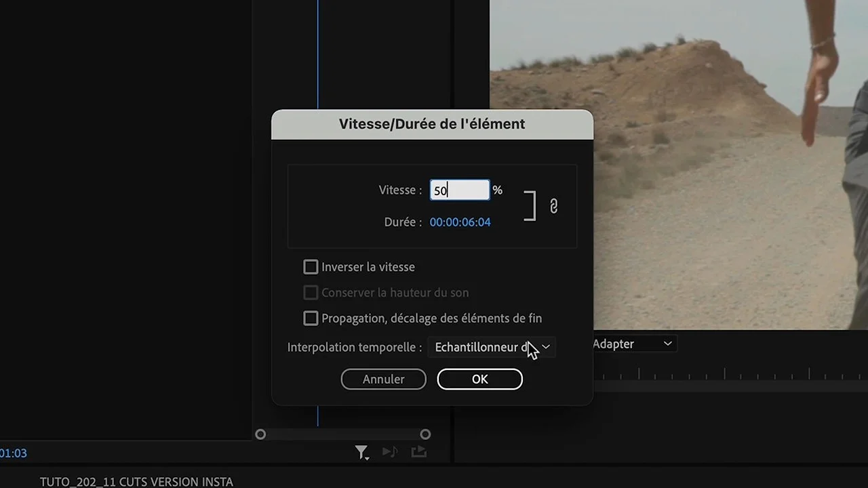Click the Annuler button
868x488 pixels.
click(x=384, y=380)
